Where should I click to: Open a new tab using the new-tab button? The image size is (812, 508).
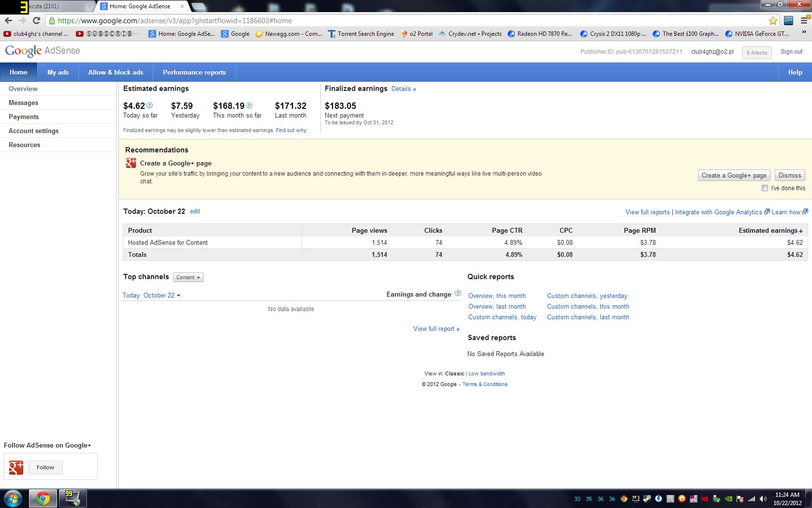pyautogui.click(x=199, y=7)
